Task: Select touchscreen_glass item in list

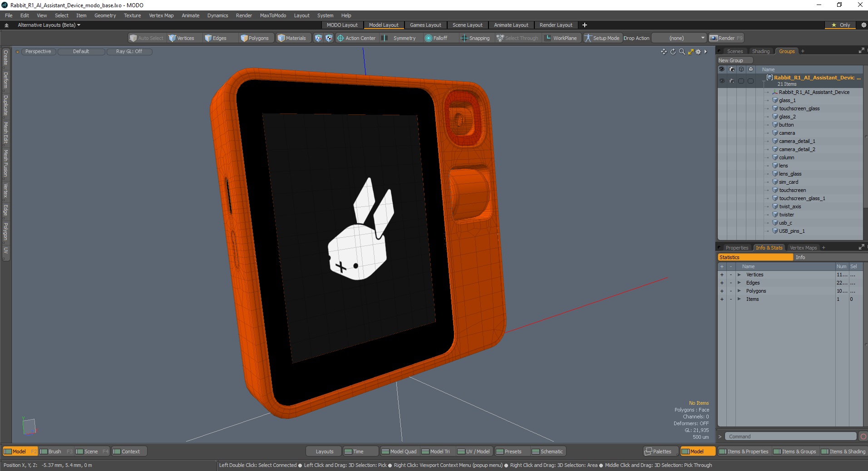Action: click(x=799, y=108)
